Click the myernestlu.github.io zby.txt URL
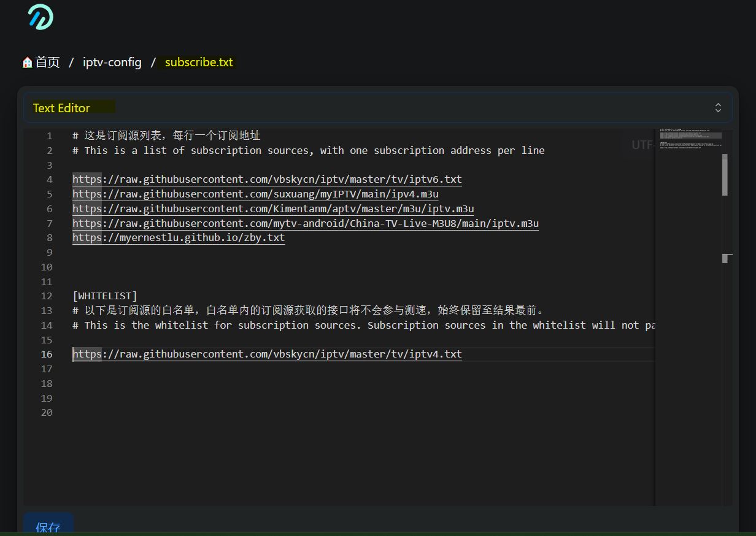Screen dimensions: 756x536 click(179, 238)
